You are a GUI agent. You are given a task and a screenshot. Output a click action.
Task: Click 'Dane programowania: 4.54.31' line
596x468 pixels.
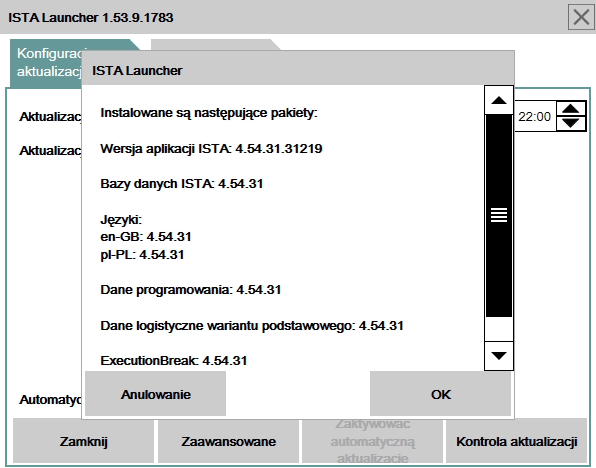191,290
